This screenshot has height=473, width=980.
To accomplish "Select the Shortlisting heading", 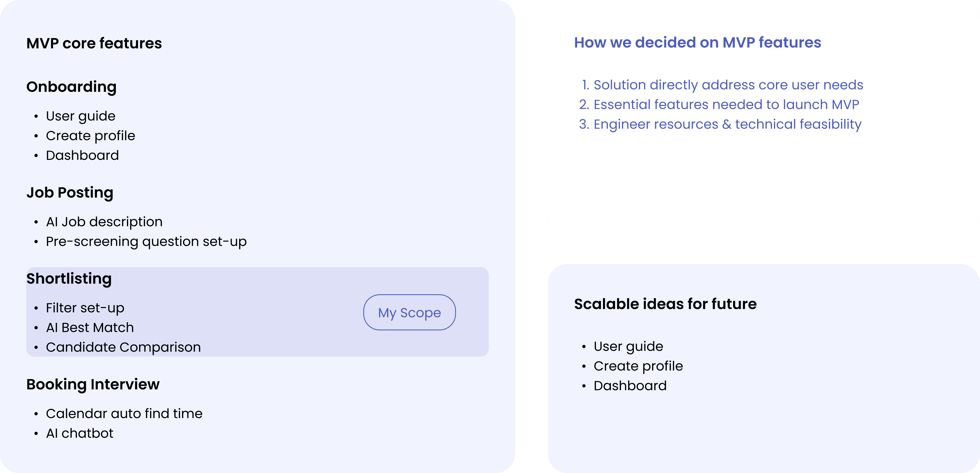I will [x=69, y=279].
